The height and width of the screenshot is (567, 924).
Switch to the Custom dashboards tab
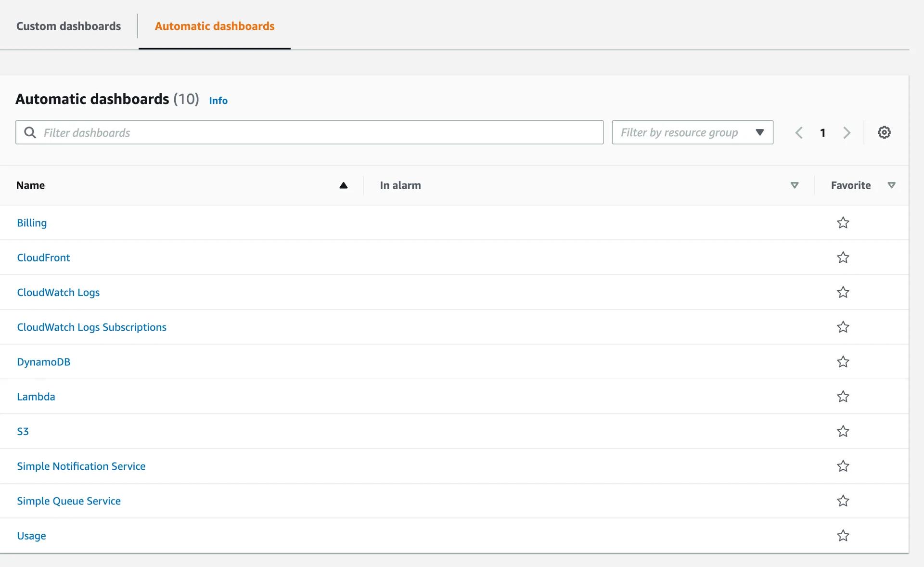pyautogui.click(x=68, y=26)
